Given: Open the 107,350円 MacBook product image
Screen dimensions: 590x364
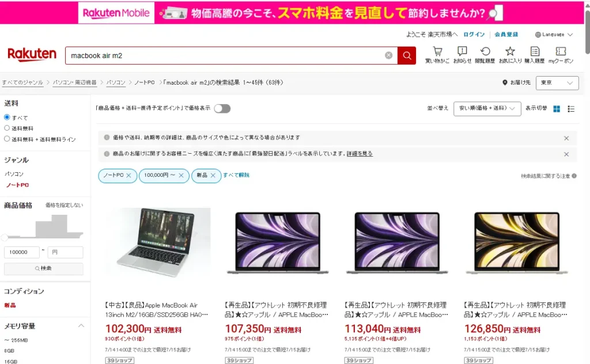Looking at the screenshot, I should (277, 242).
